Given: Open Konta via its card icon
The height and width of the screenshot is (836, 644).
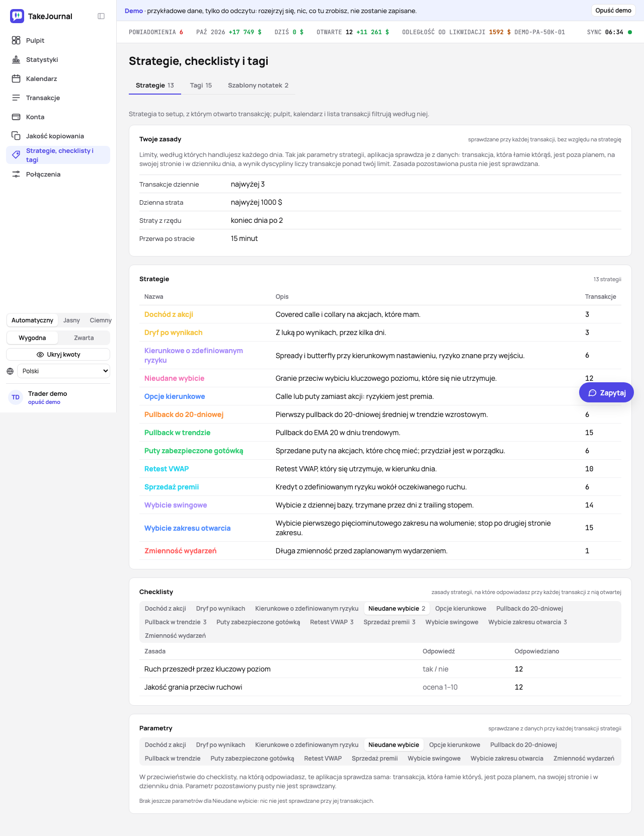Looking at the screenshot, I should coord(16,117).
